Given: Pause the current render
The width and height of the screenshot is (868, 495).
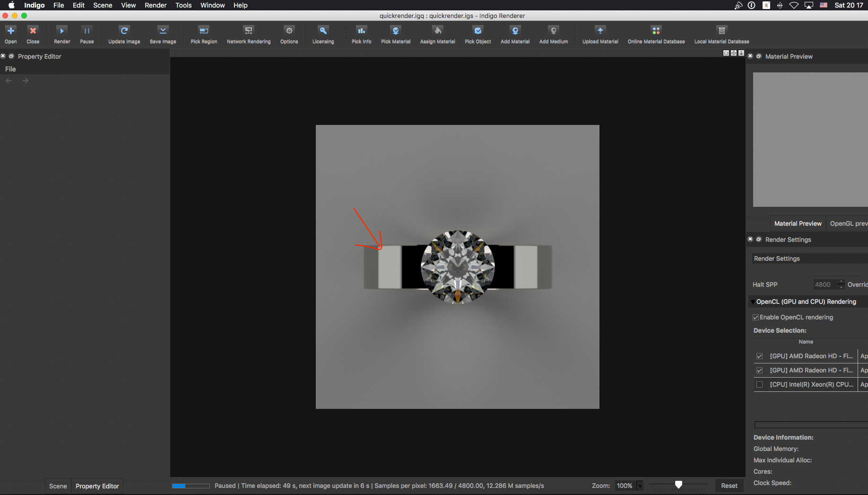Looking at the screenshot, I should pyautogui.click(x=87, y=31).
